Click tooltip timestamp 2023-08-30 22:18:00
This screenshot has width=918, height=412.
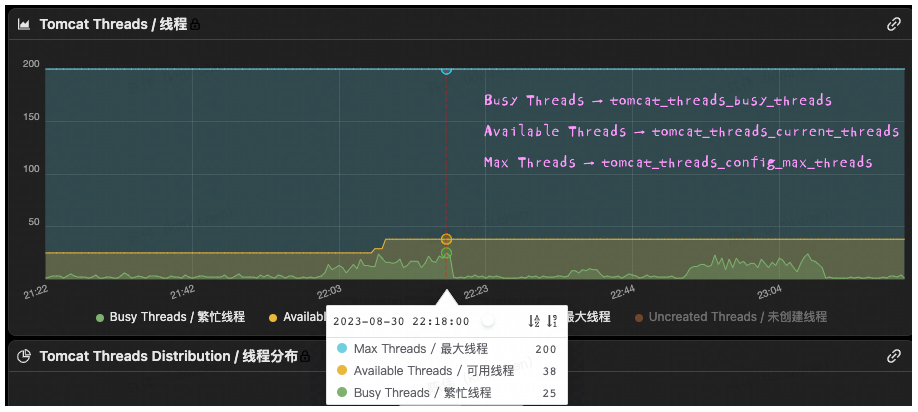tap(401, 321)
